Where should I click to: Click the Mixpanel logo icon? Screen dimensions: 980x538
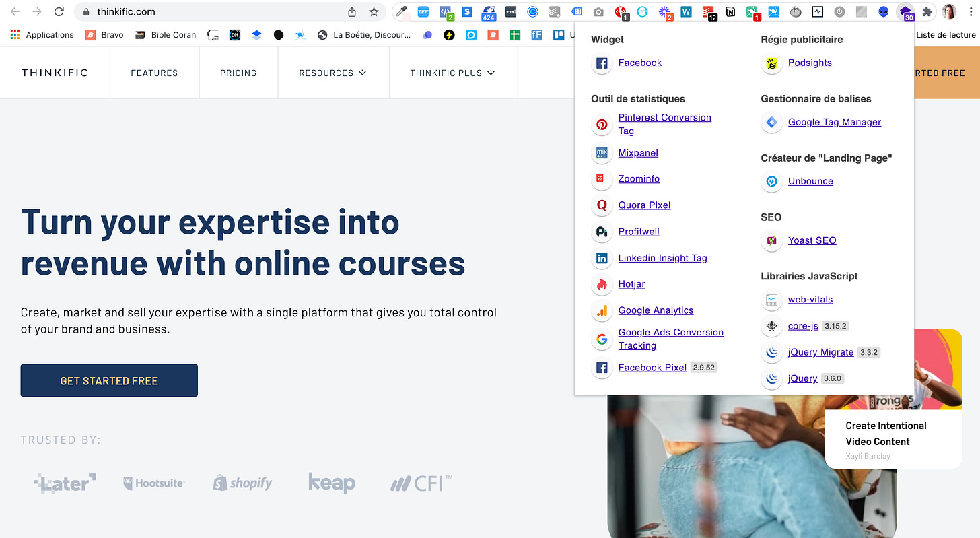pos(602,153)
